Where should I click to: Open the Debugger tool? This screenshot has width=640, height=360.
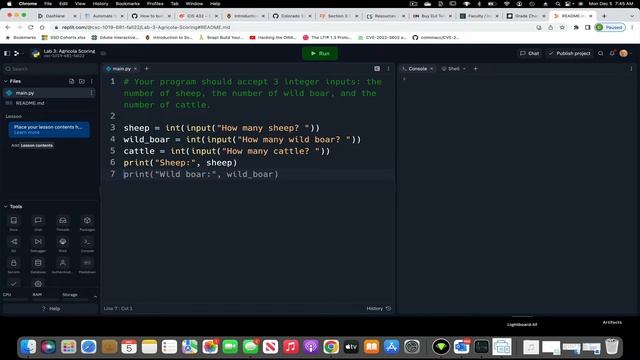[38, 244]
